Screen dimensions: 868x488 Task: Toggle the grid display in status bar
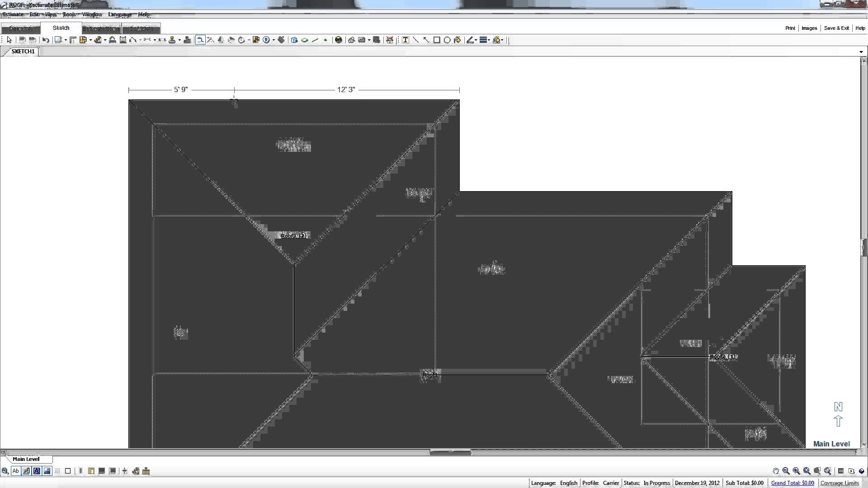pyautogui.click(x=57, y=471)
